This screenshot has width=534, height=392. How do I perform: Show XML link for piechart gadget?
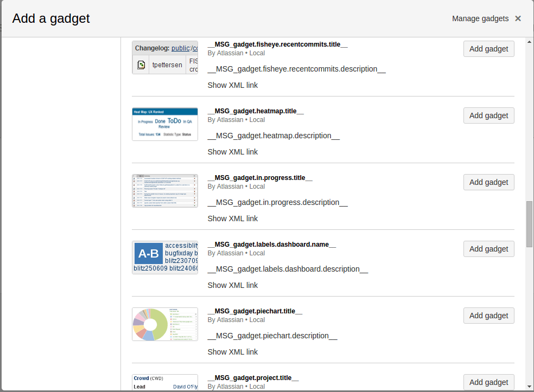point(232,352)
